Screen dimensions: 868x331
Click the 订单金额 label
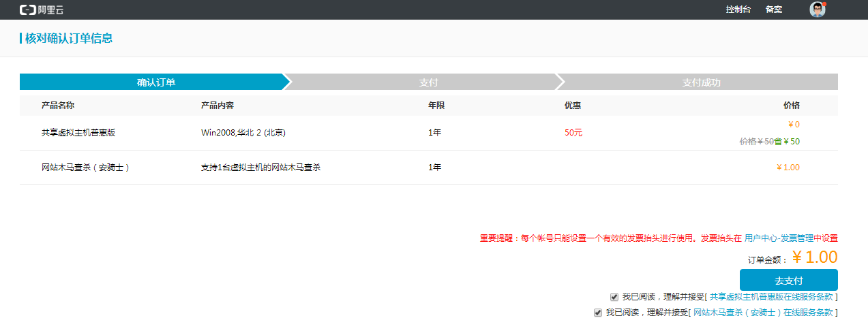point(767,259)
